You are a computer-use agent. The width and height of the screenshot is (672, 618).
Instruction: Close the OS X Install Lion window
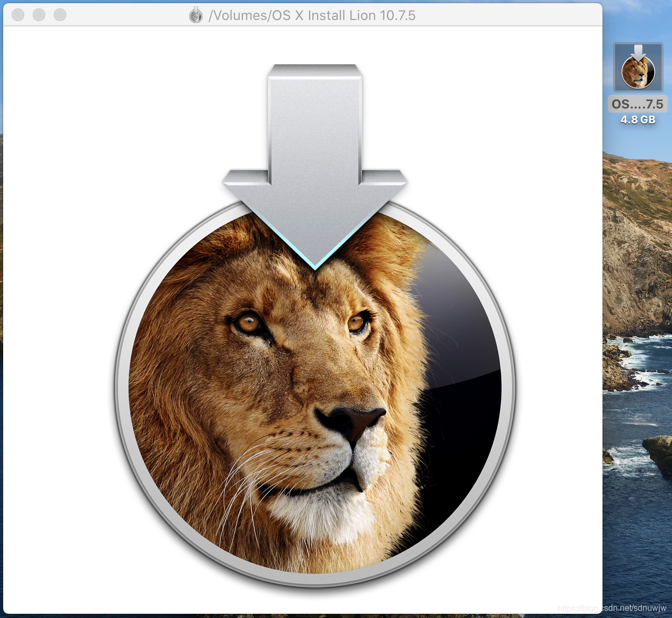18,15
